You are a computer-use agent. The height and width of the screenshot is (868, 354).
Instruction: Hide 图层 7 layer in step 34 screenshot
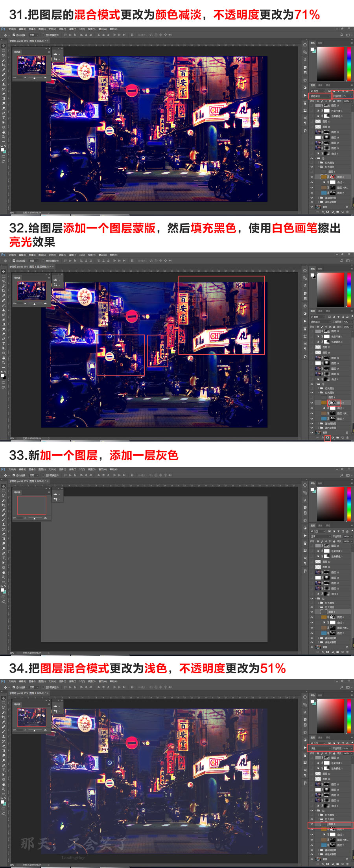[312, 845]
